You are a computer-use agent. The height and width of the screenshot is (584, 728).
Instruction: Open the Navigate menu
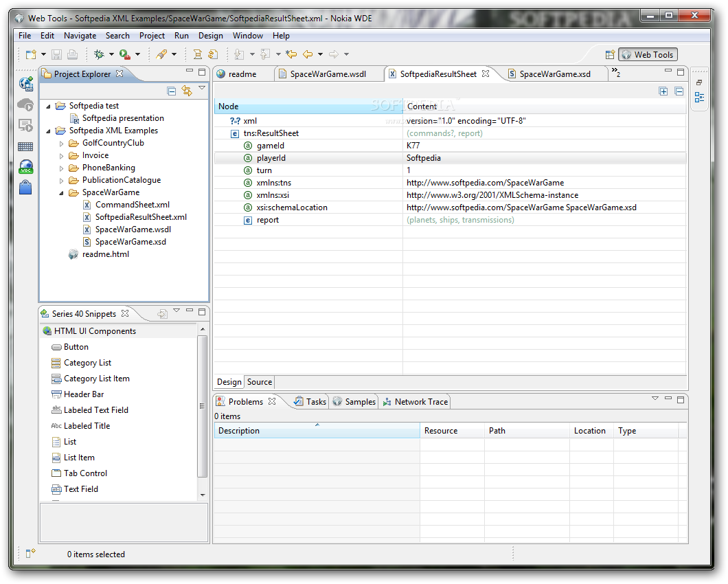click(x=80, y=36)
